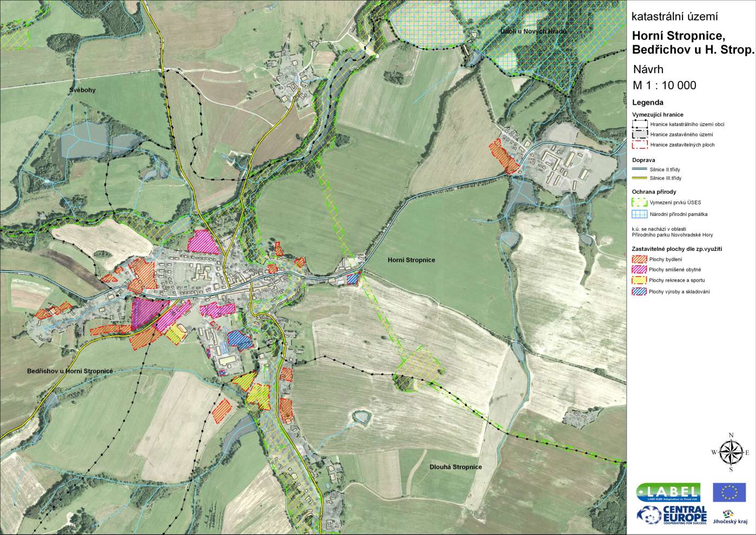Click the scale text 'M 1 : 10 000'
Viewport: 756px width, 535px height.
click(x=665, y=85)
